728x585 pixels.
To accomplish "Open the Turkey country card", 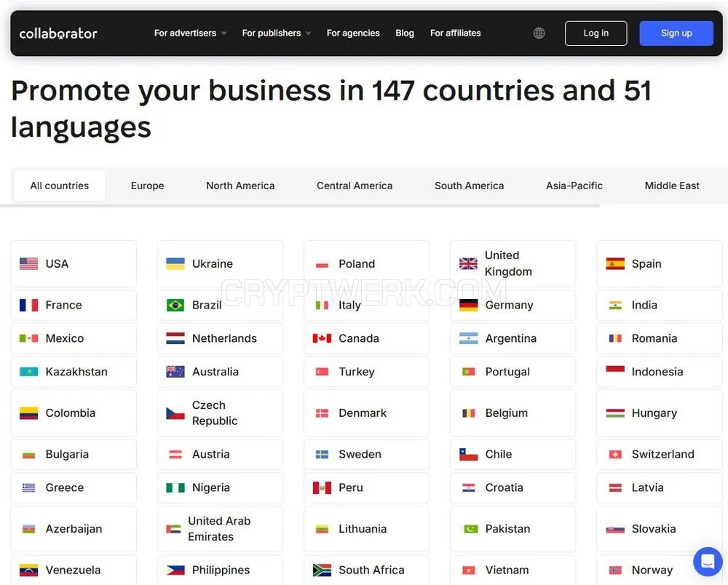I will click(x=366, y=372).
